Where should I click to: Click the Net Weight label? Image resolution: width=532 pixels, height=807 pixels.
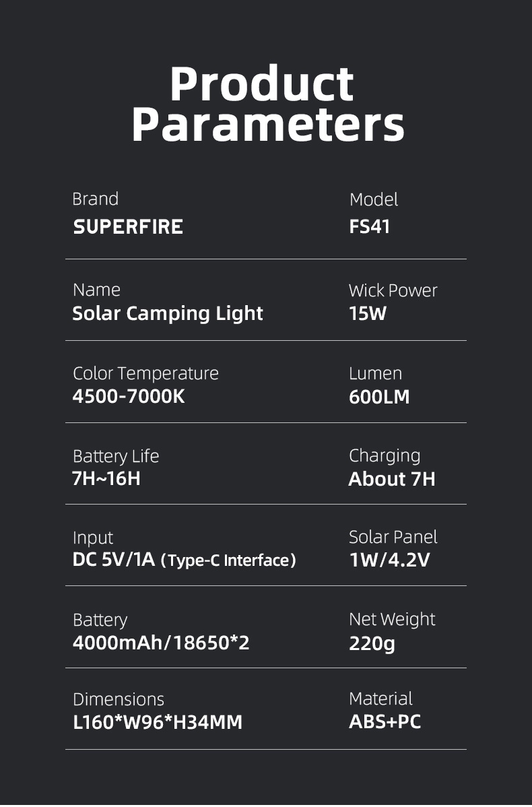392,619
